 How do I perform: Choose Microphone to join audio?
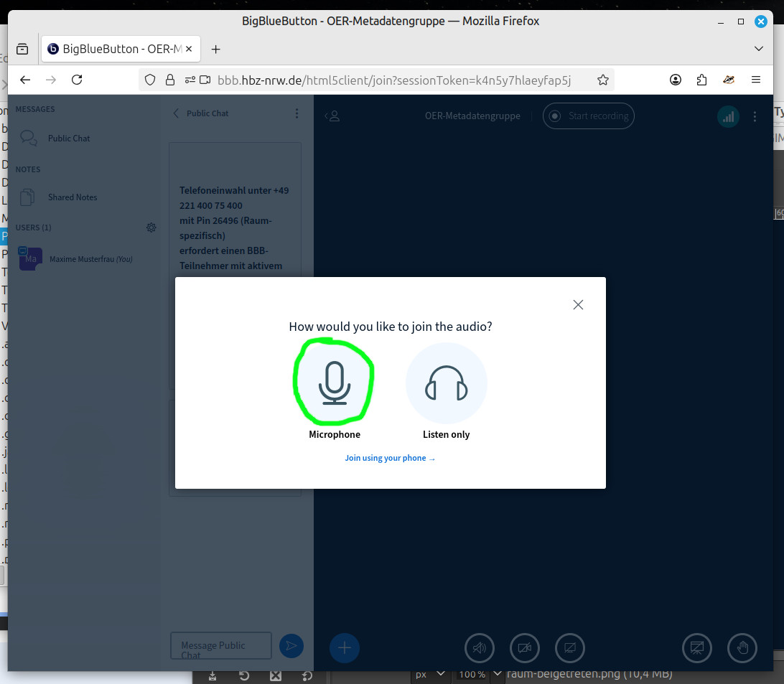[335, 383]
